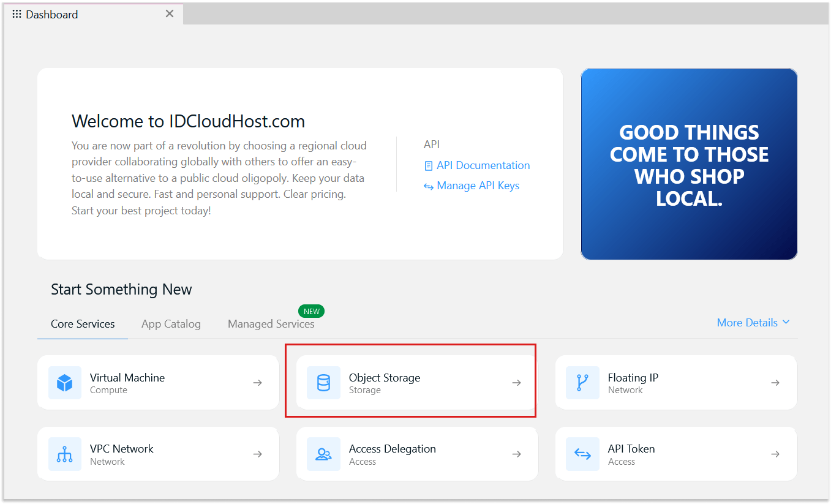Click the VPC Network topology icon
The width and height of the screenshot is (831, 504).
click(65, 454)
